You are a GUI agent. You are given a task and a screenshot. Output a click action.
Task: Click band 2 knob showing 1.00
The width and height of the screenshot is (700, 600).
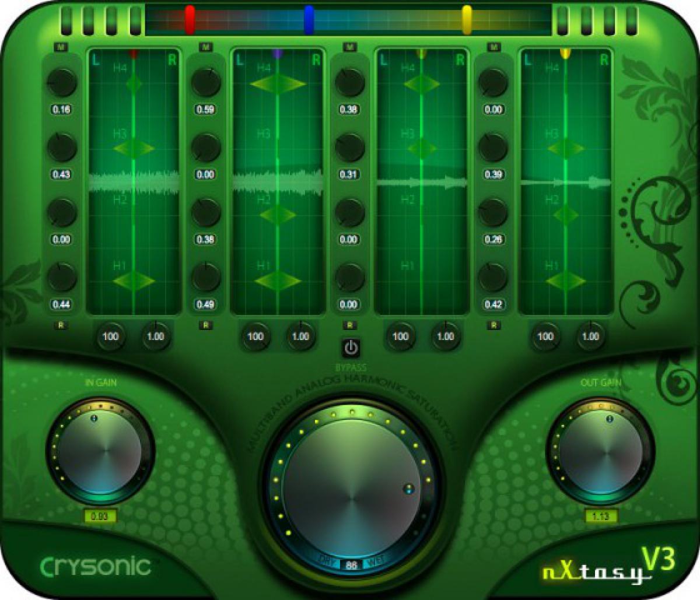[300, 336]
